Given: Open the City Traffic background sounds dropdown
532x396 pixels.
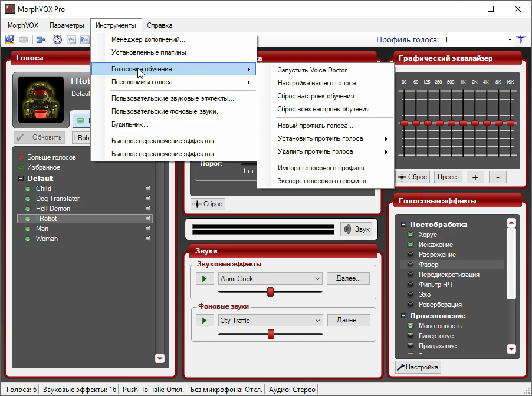Looking at the screenshot, I should (317, 321).
